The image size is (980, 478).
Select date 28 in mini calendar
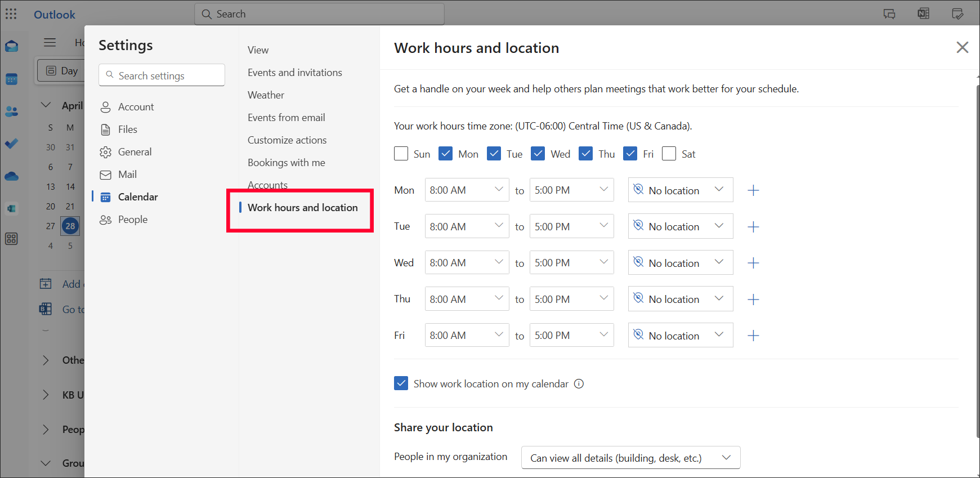tap(70, 226)
